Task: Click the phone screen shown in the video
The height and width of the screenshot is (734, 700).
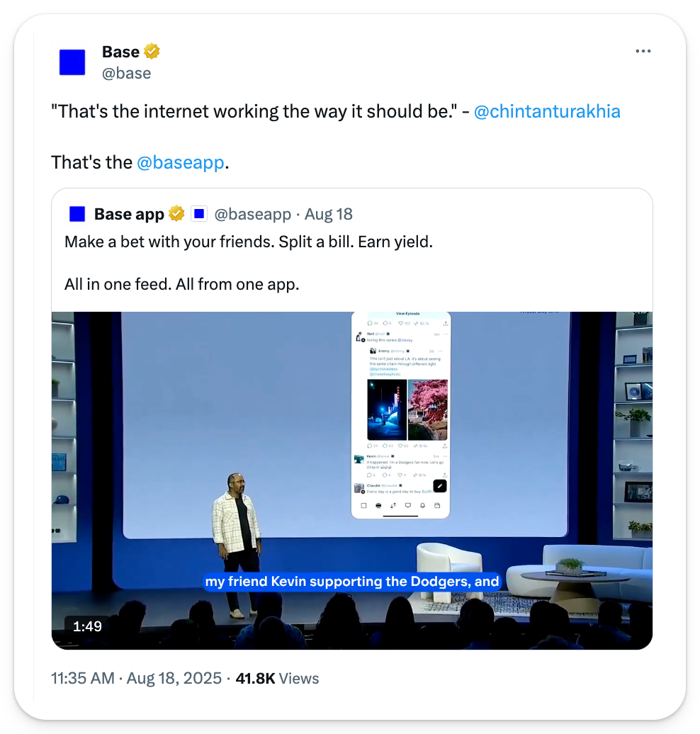Action: (401, 414)
